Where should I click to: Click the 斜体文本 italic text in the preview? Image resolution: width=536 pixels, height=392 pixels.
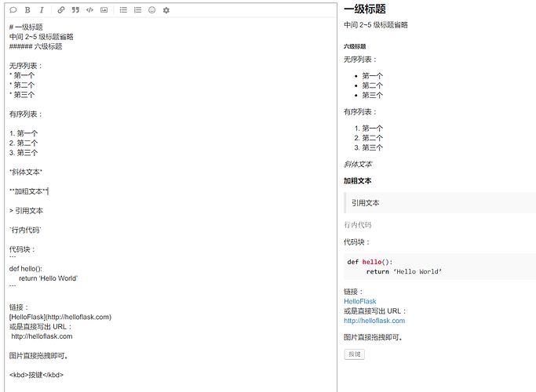tap(358, 164)
